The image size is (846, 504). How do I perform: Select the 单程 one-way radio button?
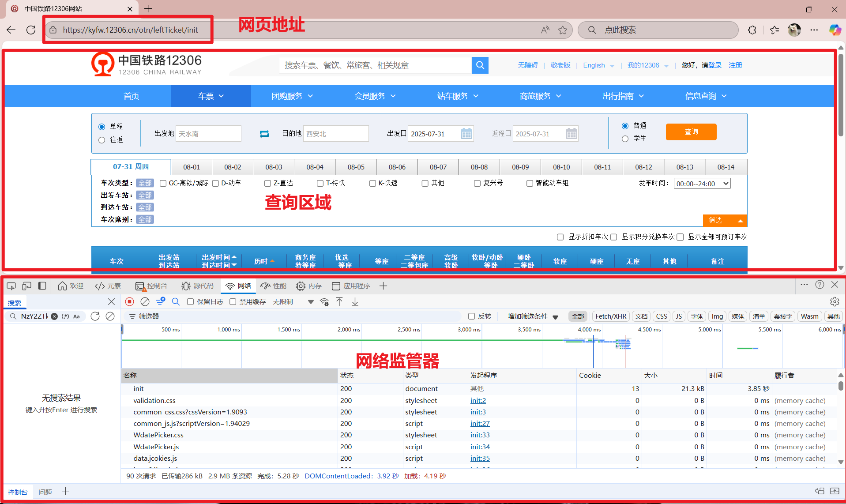click(102, 127)
